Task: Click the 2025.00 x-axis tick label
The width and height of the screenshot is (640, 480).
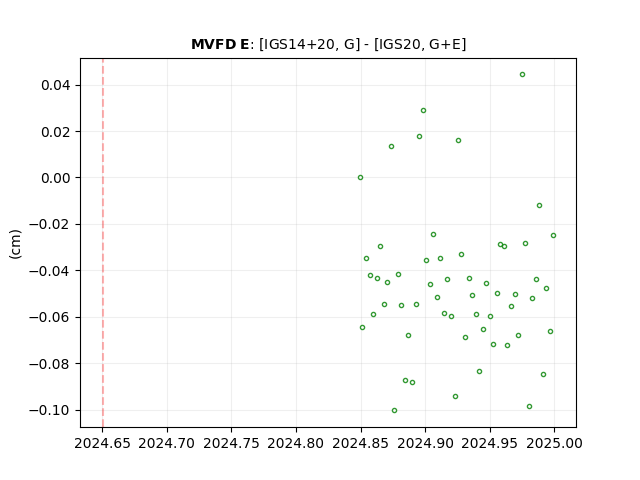Action: [x=554, y=443]
